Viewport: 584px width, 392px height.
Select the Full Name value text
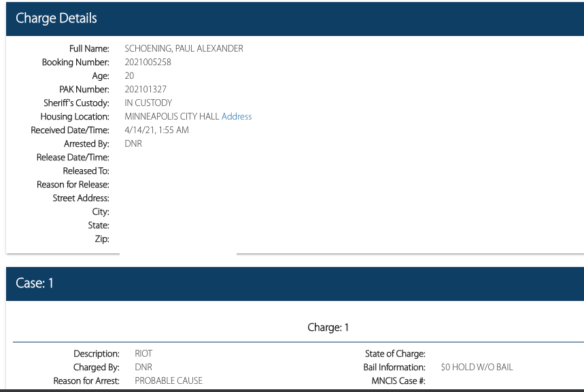tap(184, 49)
